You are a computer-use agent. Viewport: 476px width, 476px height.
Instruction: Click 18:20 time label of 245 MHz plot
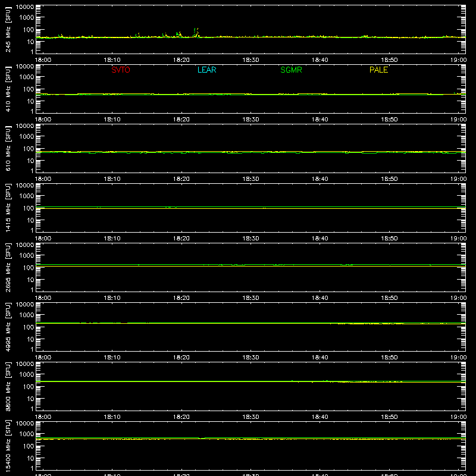click(181, 60)
